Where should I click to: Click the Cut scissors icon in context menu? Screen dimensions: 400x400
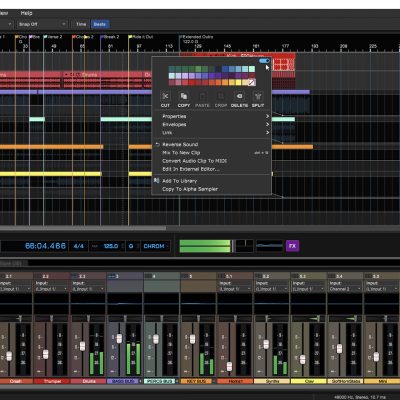click(165, 96)
